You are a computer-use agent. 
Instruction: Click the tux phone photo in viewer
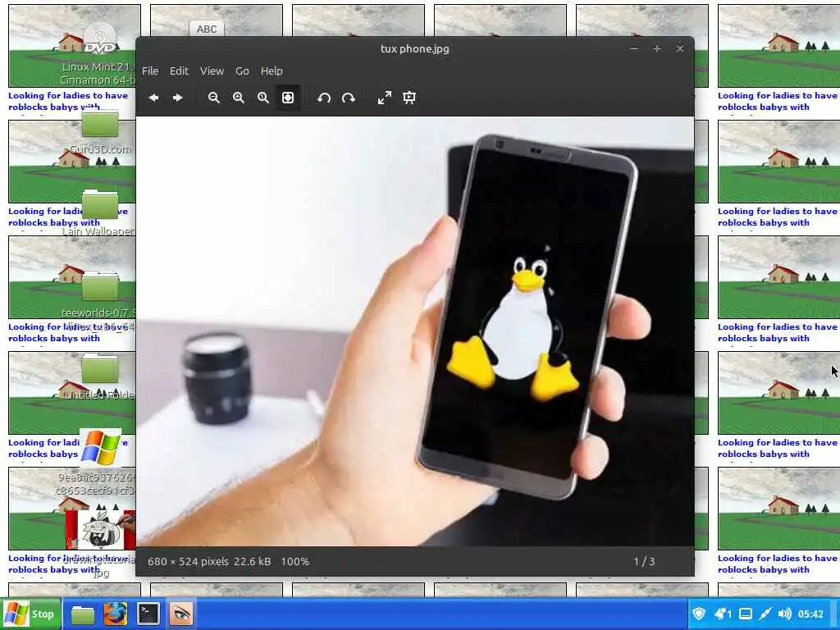point(415,331)
